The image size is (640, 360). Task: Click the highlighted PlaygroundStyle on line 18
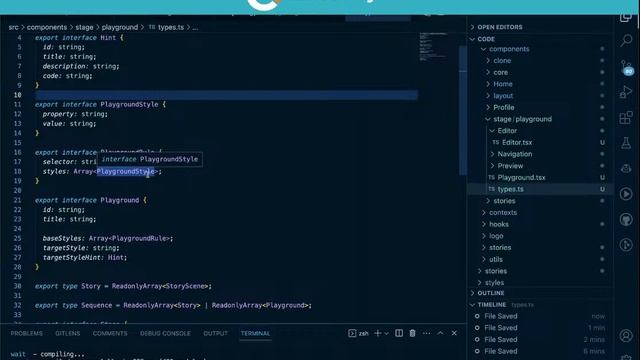click(125, 171)
